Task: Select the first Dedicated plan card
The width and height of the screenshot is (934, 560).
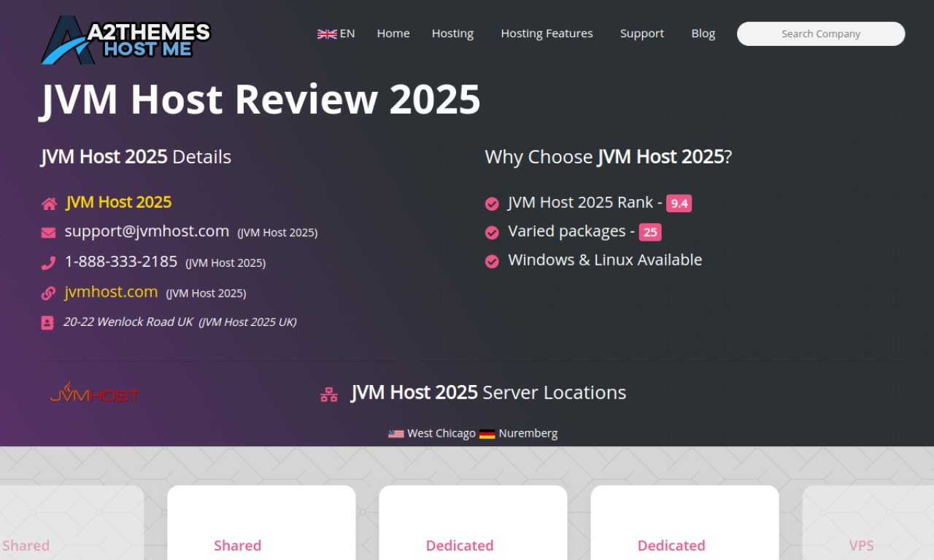Action: 473,523
